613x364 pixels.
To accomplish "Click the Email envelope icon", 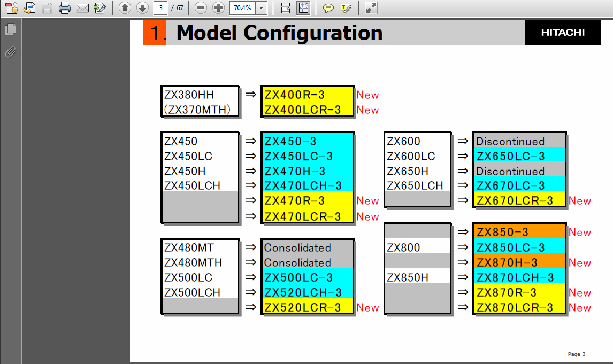I will click(x=82, y=8).
